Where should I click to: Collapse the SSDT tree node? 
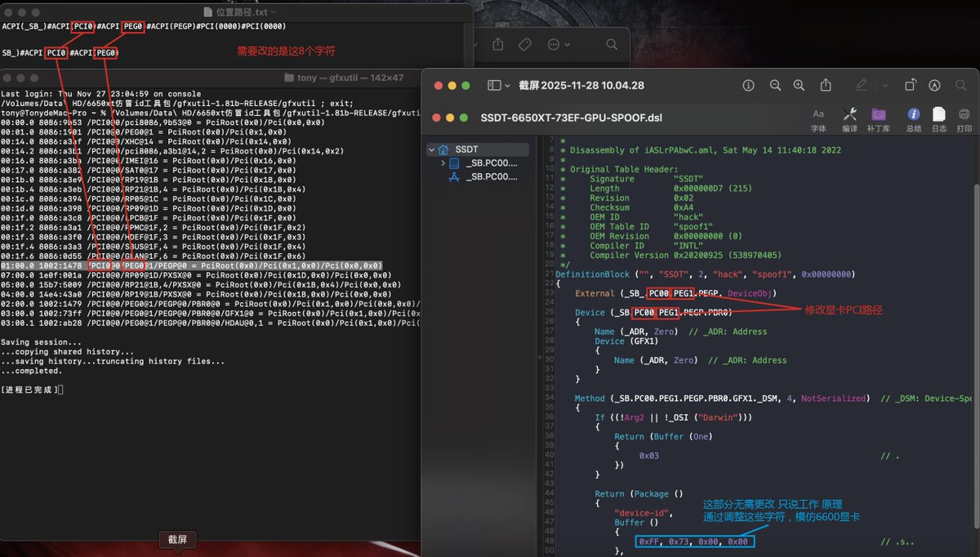coord(432,149)
